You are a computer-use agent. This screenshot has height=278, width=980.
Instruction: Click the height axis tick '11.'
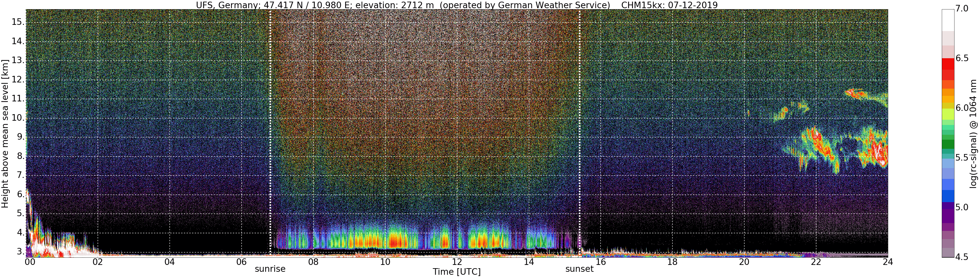coord(18,99)
